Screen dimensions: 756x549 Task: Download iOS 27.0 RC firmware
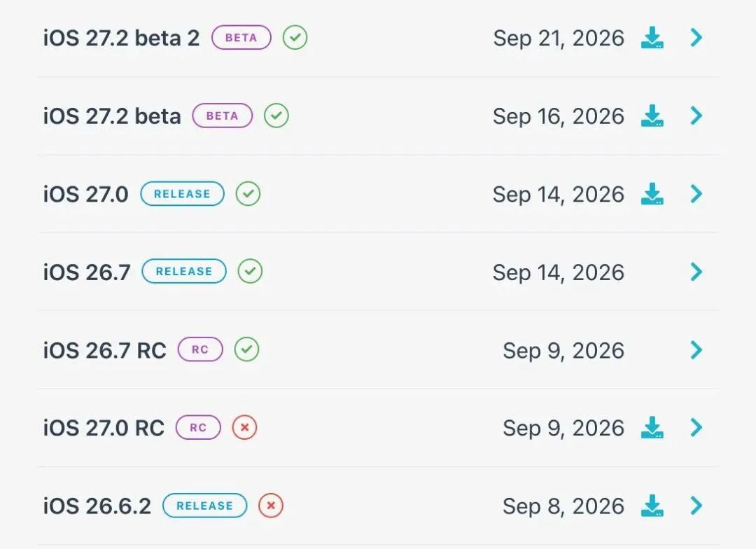652,427
